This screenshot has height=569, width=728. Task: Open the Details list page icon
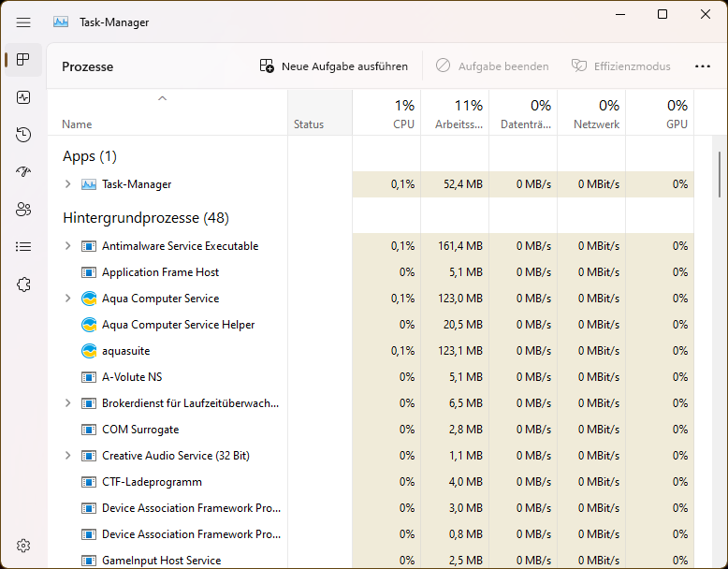coord(23,247)
